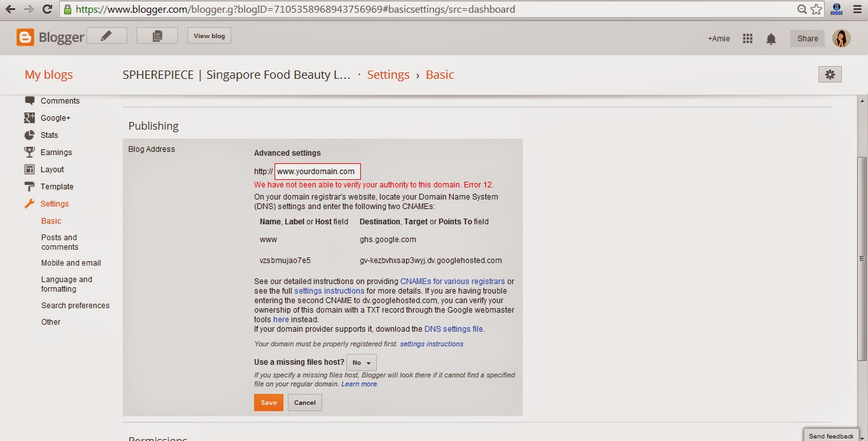The height and width of the screenshot is (441, 868).
Task: Open Language and formatting settings
Action: (67, 284)
